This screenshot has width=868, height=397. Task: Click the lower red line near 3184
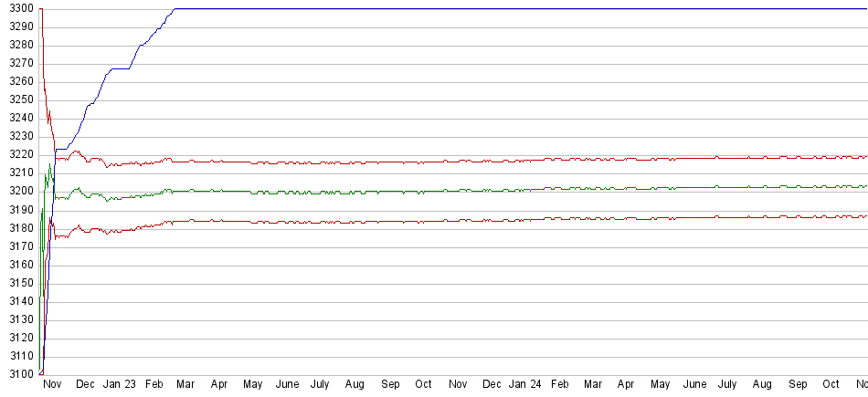pos(365,221)
